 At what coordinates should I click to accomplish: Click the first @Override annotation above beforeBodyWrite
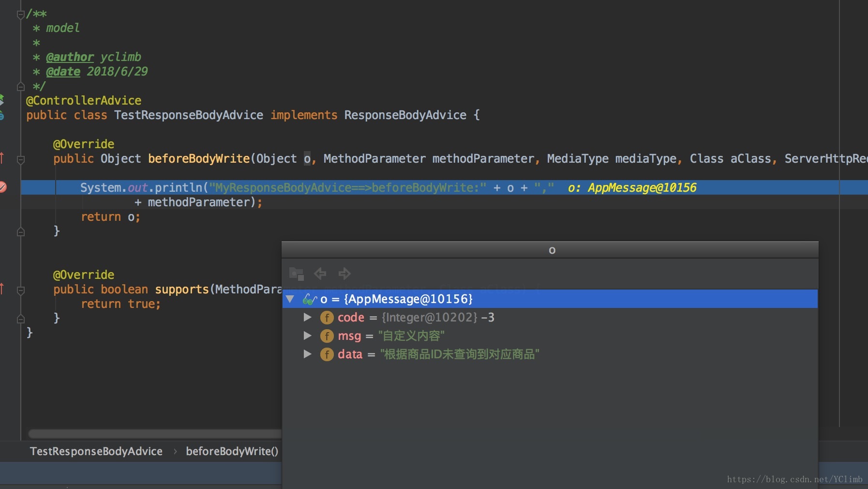click(x=84, y=144)
